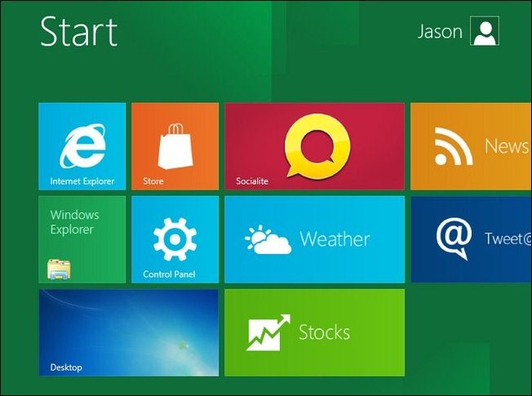This screenshot has width=532, height=396.
Task: Click the Weather sun and cloud icon
Action: click(268, 239)
